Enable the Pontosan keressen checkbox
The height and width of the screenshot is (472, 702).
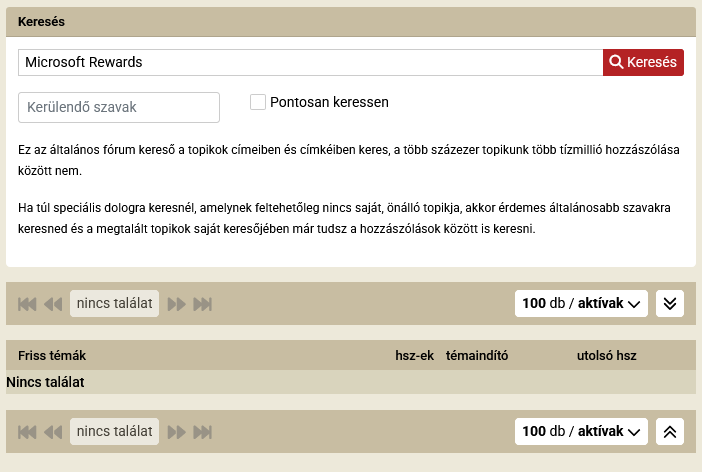point(258,102)
